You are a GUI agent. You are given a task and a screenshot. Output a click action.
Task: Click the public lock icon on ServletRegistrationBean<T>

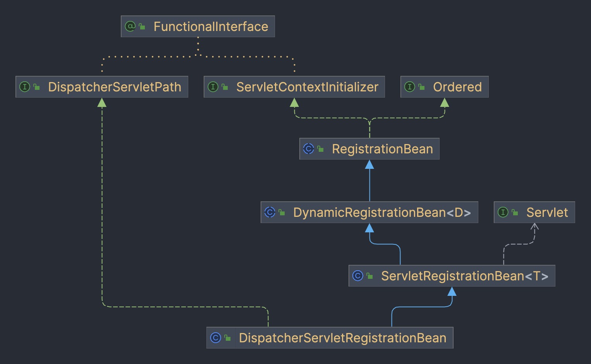(x=370, y=276)
